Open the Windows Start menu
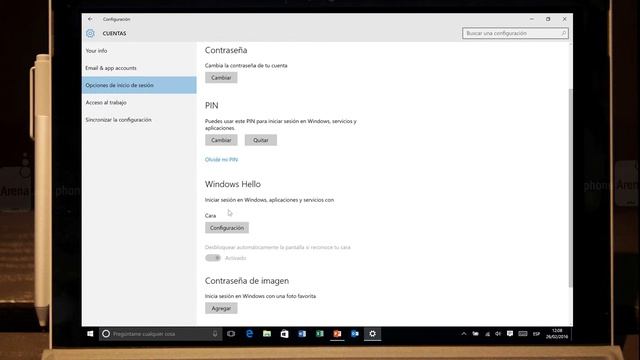The width and height of the screenshot is (640, 360). coord(90,334)
